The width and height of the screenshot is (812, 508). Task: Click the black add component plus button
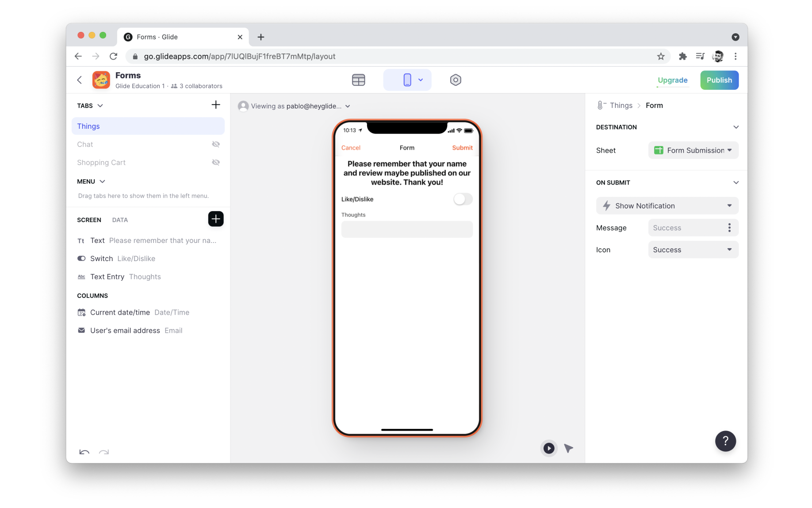tap(215, 219)
